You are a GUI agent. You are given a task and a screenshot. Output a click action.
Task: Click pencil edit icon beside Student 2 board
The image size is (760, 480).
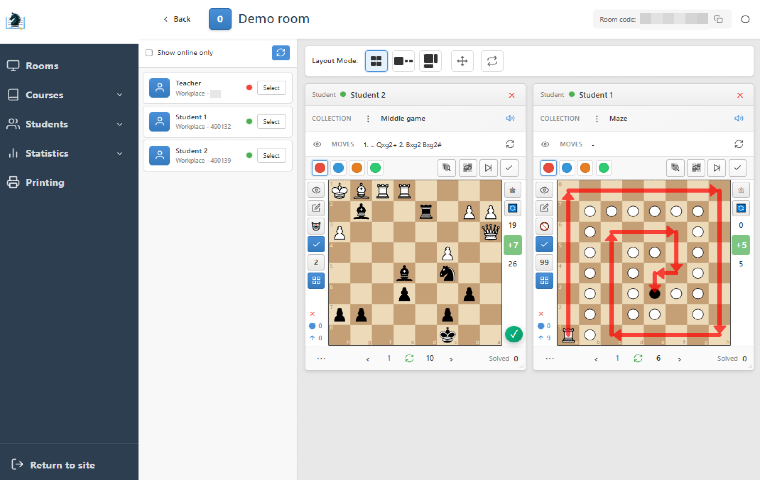coord(317,207)
